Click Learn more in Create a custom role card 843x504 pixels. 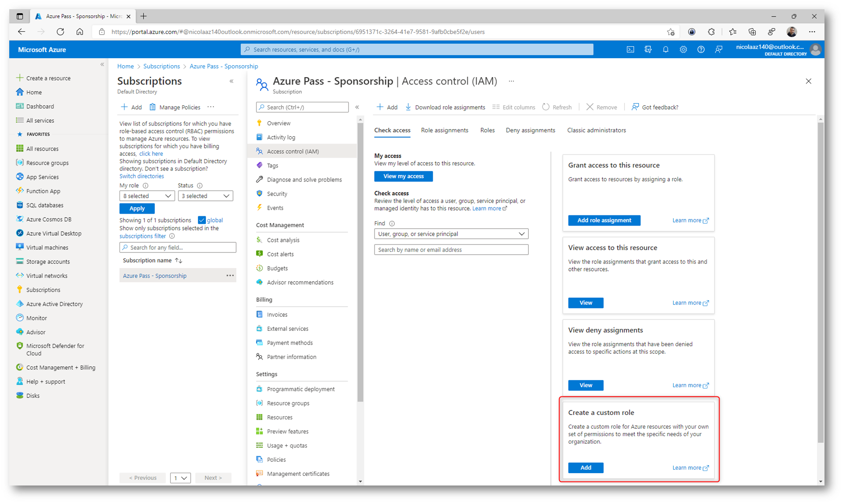pyautogui.click(x=690, y=467)
